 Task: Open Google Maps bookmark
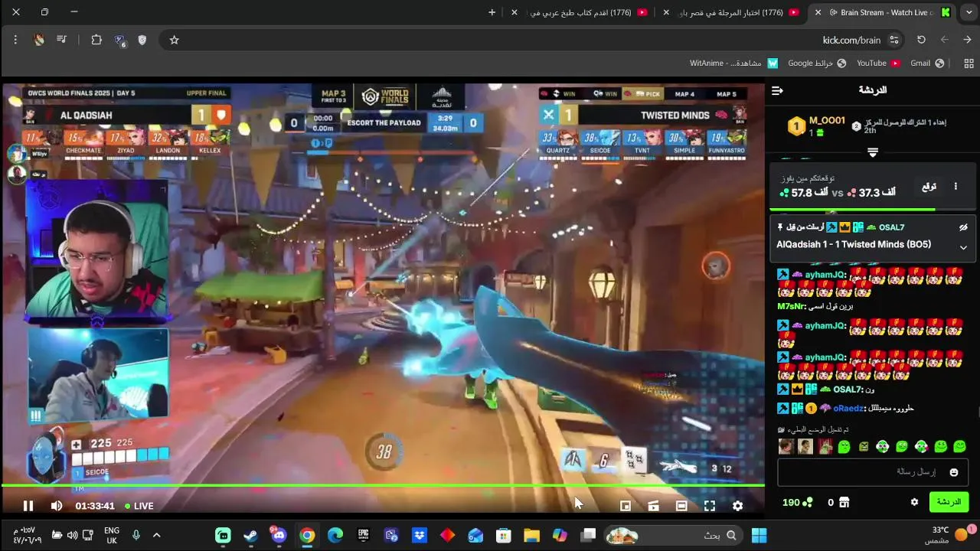point(817,64)
